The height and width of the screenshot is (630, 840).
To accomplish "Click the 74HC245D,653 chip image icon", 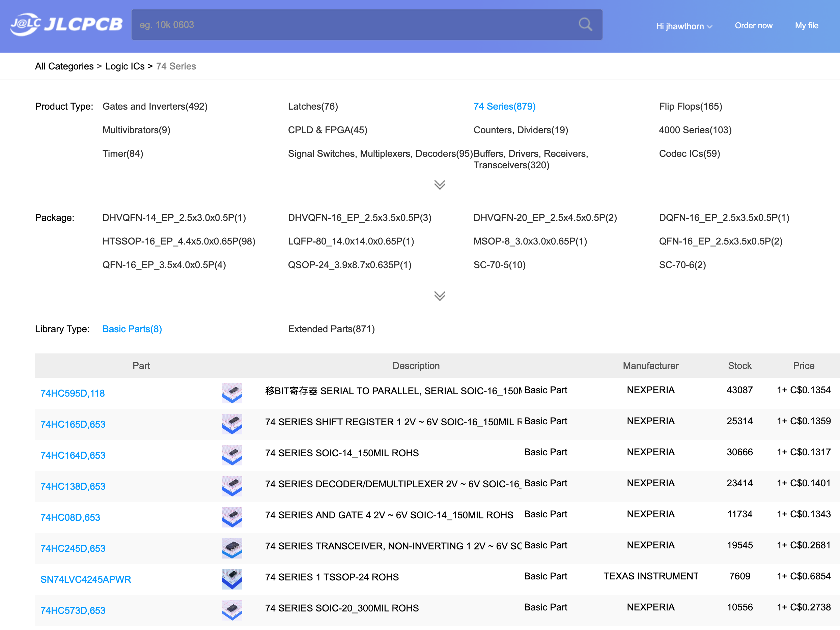I will click(x=232, y=548).
